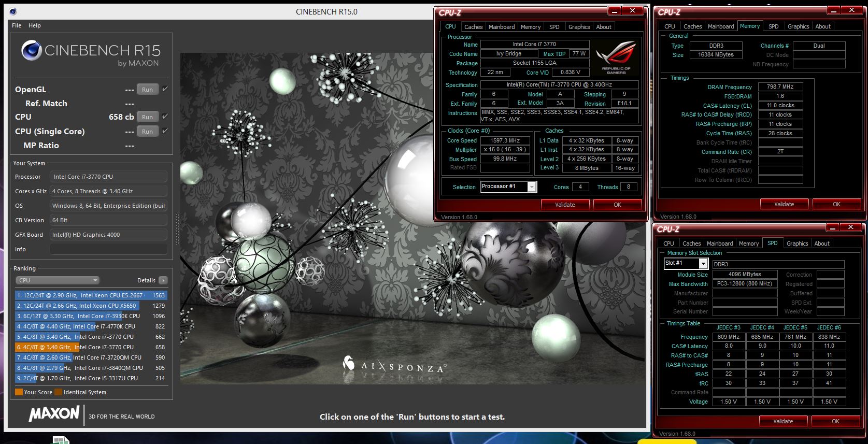868x444 pixels.
Task: Select ranking row Xeon E5-2667 score 1563
Action: pyautogui.click(x=91, y=295)
